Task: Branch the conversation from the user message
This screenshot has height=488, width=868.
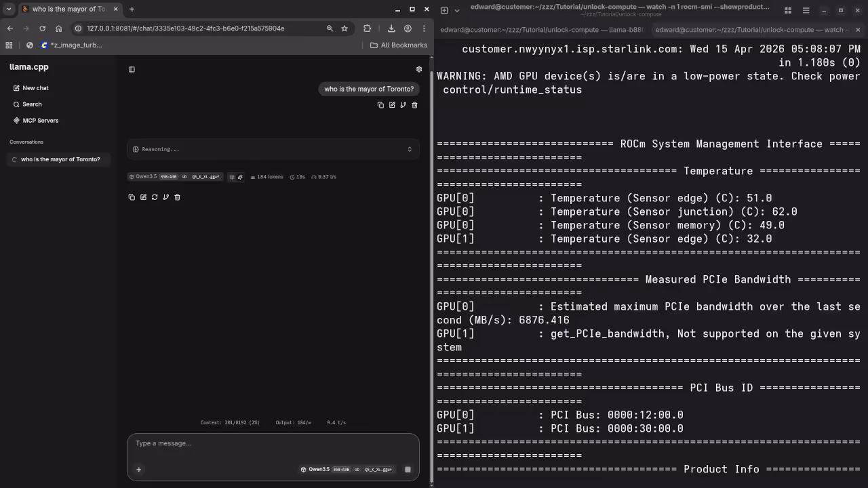Action: click(403, 105)
